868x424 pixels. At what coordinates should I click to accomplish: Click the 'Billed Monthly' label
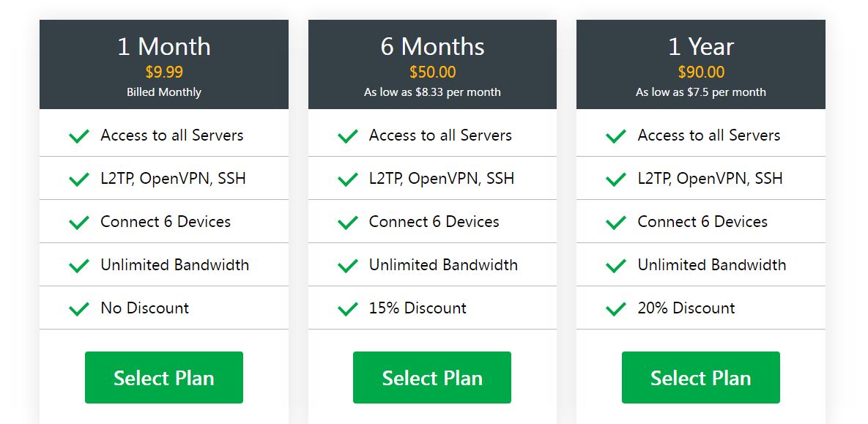[x=164, y=92]
